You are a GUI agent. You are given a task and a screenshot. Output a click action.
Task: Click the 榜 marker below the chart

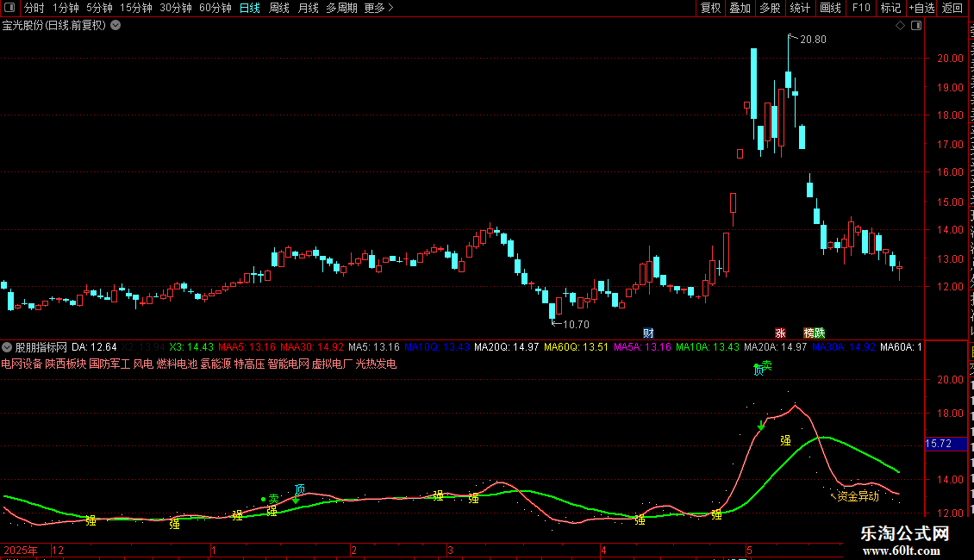click(809, 333)
